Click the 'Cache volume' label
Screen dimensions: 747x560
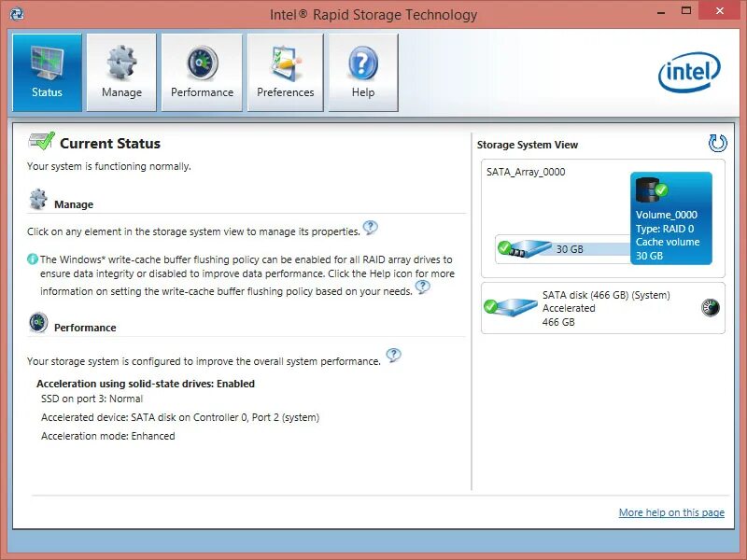coord(668,242)
